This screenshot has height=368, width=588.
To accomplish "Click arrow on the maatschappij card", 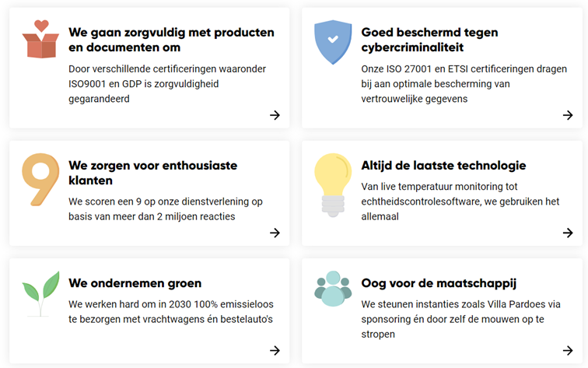I will point(568,350).
